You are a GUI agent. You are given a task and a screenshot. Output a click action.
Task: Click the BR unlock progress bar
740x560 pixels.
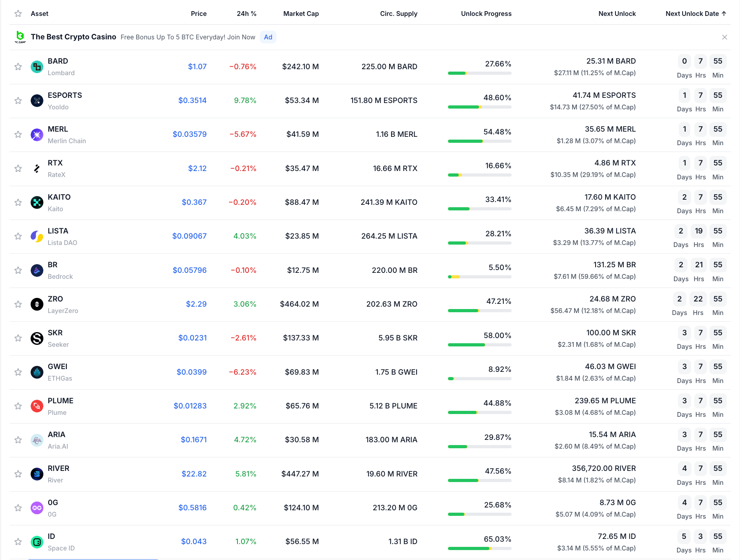pos(480,277)
